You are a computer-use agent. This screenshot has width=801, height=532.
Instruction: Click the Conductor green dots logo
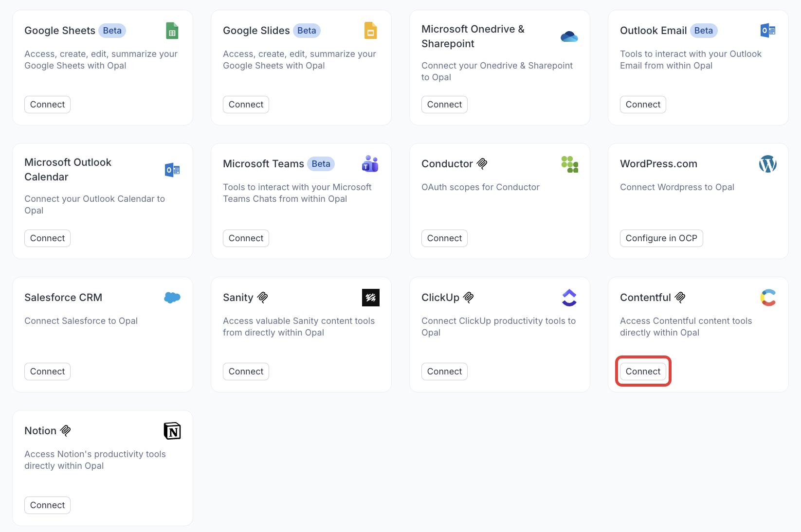(x=569, y=164)
